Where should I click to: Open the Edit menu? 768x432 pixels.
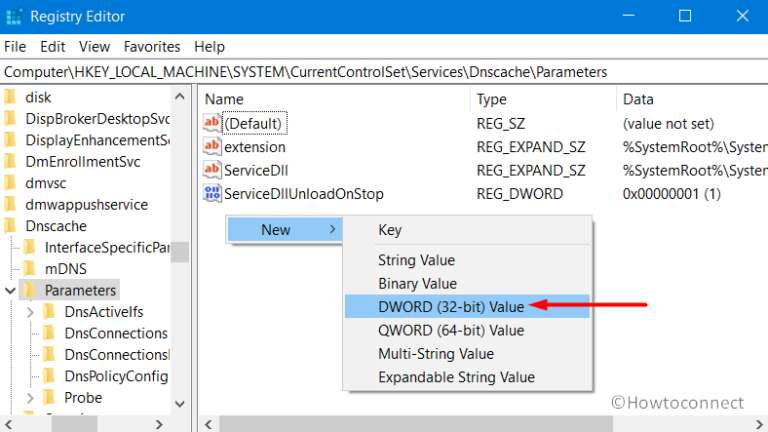(52, 47)
